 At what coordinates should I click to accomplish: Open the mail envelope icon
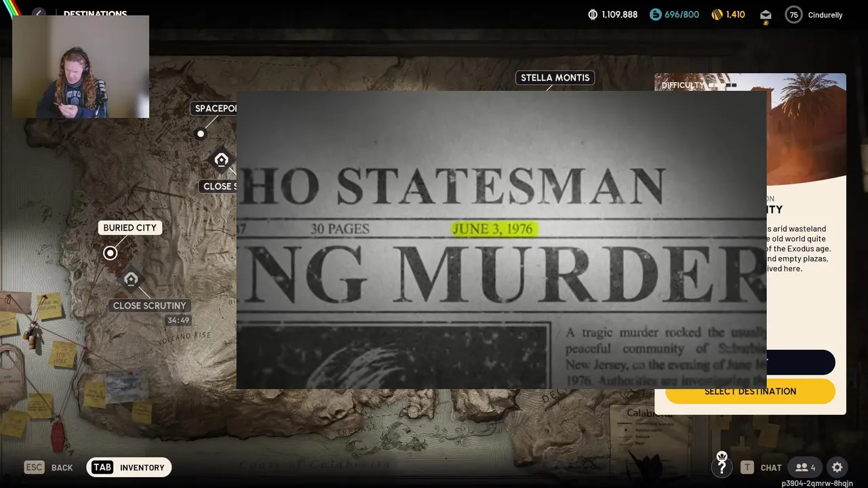[766, 15]
